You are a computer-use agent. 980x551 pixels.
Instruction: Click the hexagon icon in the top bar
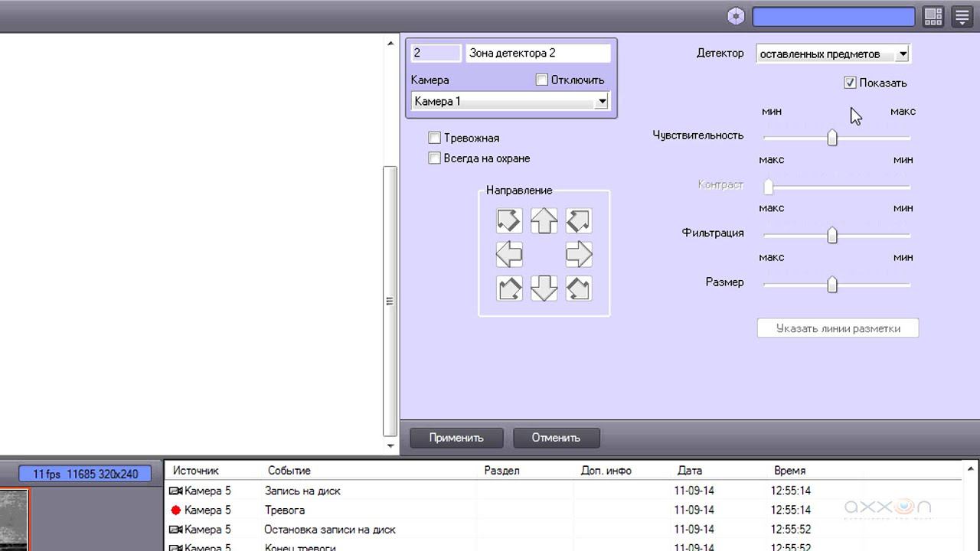pos(736,16)
